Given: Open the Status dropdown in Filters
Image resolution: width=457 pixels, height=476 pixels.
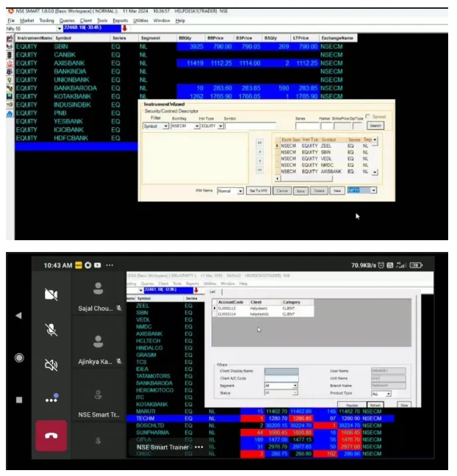Looking at the screenshot, I should [295, 393].
